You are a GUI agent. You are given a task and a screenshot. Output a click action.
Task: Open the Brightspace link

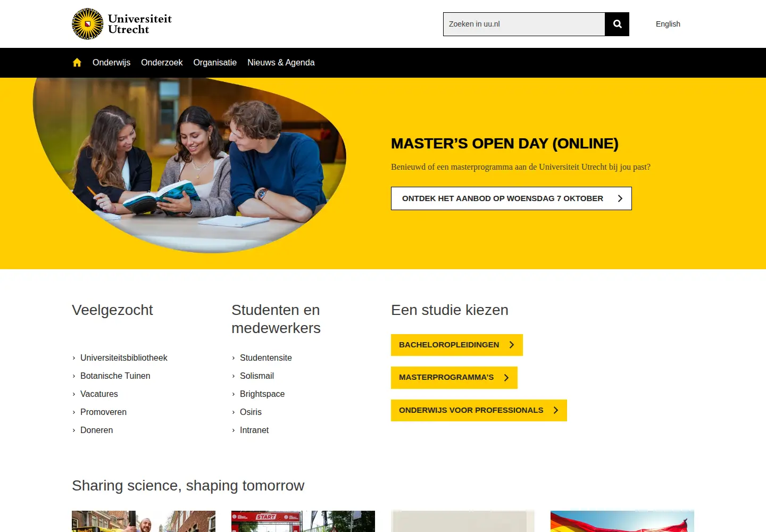[x=262, y=394]
